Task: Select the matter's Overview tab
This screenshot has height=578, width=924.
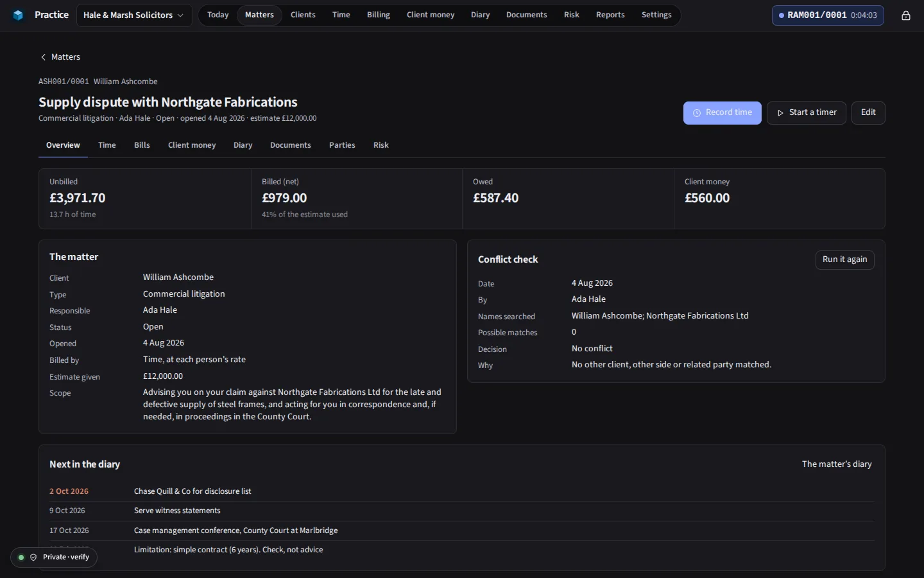Action: [x=63, y=145]
